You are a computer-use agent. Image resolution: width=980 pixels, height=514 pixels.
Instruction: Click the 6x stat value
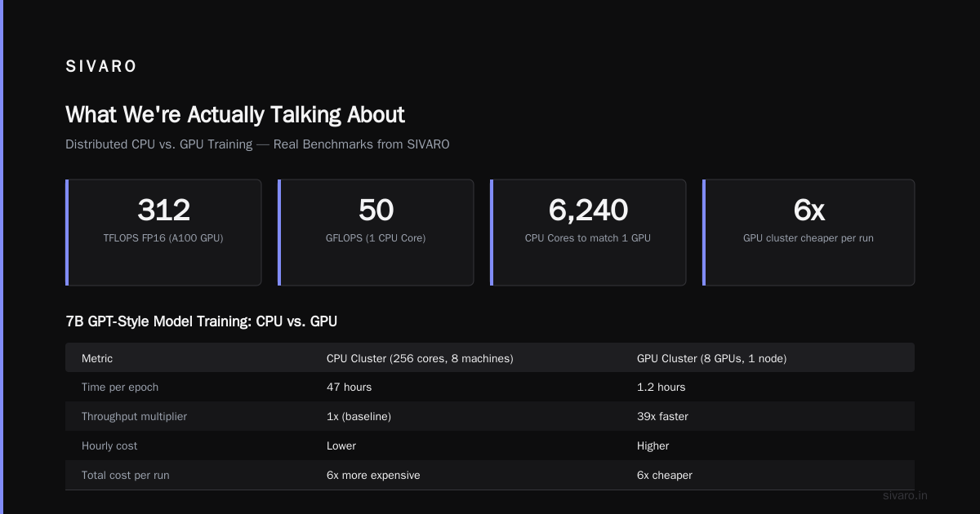coord(808,210)
